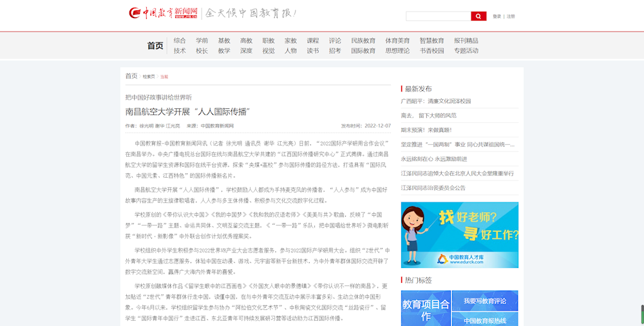
Task: Open the 广西昭平 latest news headline
Action: [436, 101]
